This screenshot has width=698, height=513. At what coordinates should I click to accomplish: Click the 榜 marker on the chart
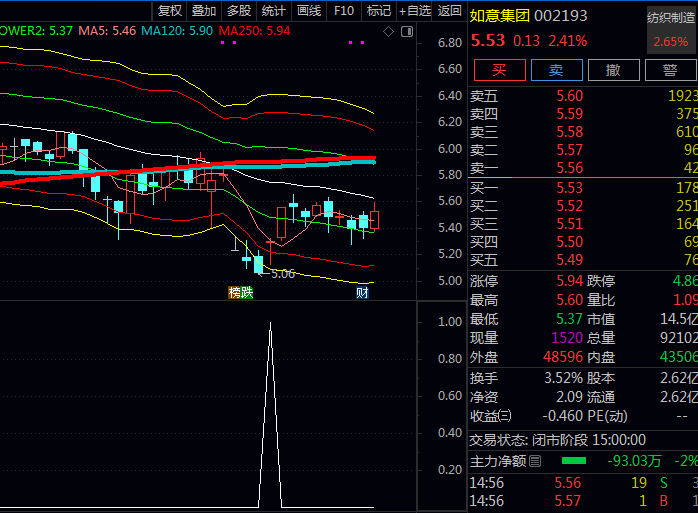234,293
